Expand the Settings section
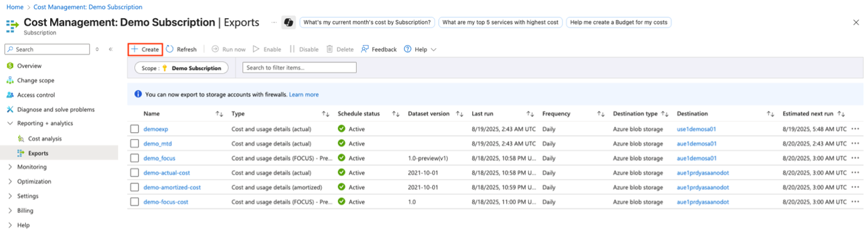 [x=10, y=196]
